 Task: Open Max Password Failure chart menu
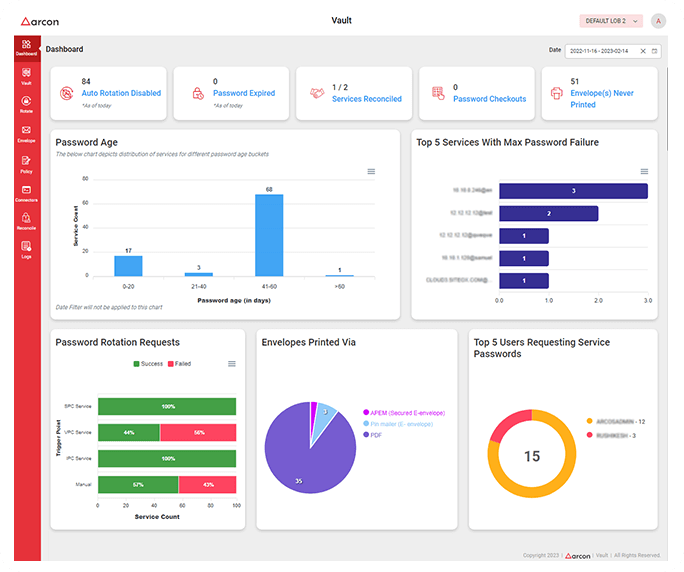click(x=645, y=172)
